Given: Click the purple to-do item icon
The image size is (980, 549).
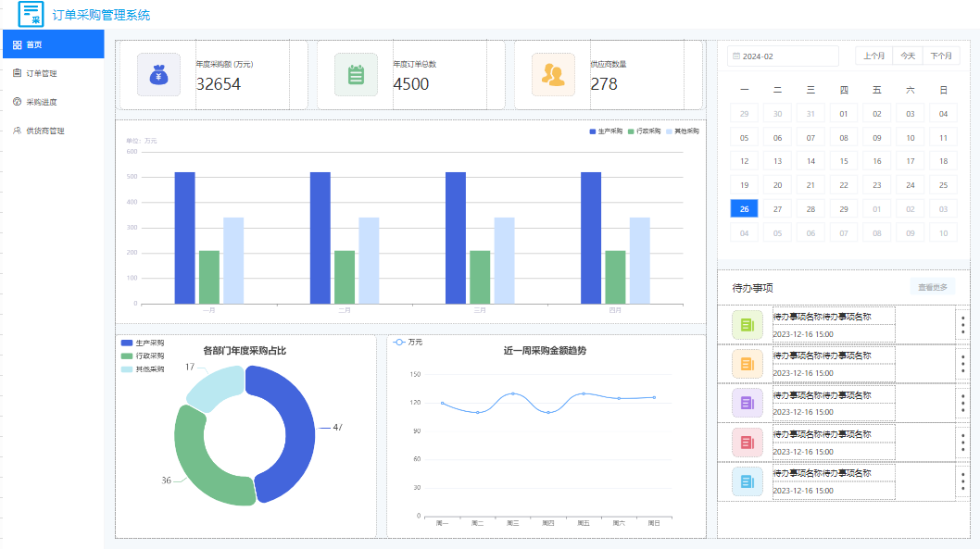Looking at the screenshot, I should (748, 403).
